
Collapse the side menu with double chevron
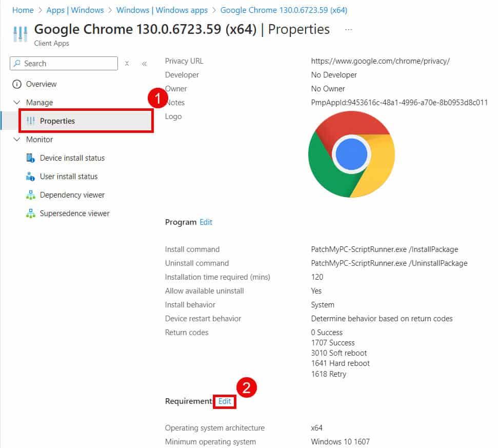click(144, 64)
